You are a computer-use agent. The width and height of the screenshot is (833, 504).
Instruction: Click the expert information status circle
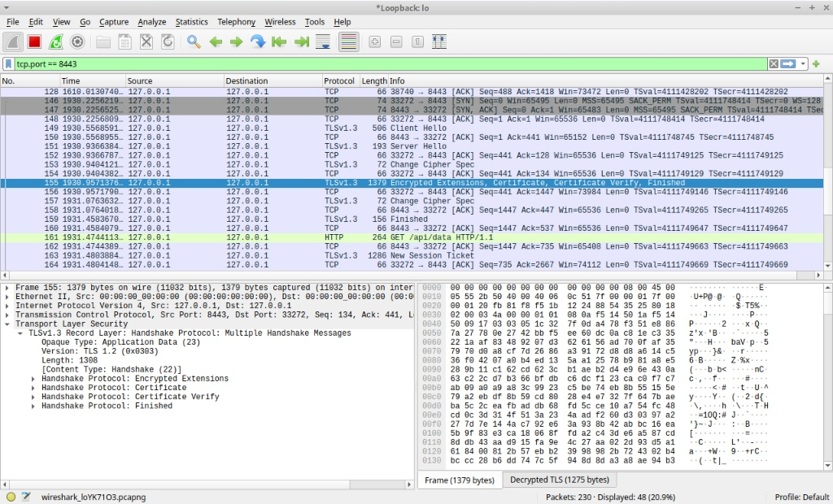point(11,497)
